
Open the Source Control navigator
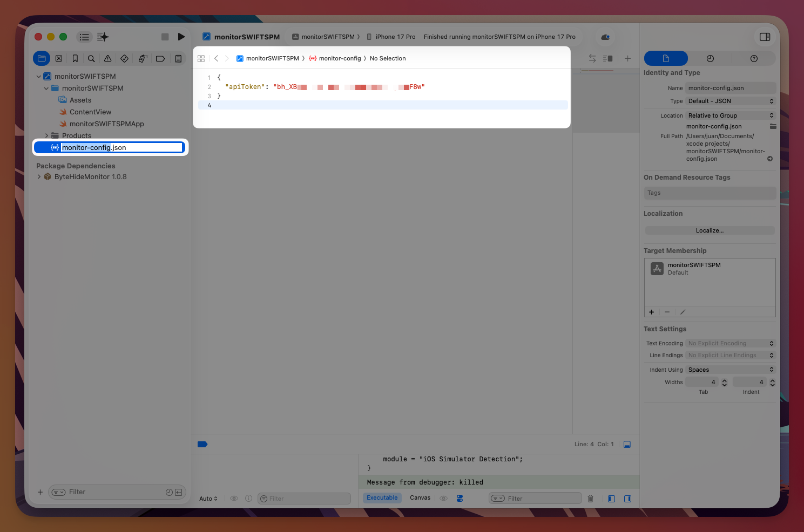59,58
